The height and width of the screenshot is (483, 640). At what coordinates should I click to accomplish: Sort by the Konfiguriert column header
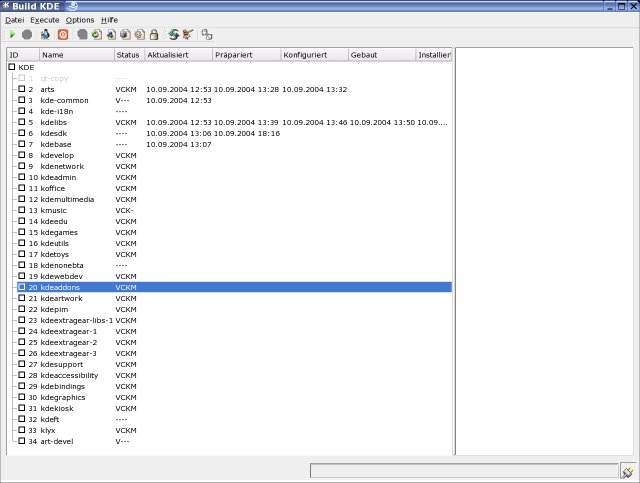314,55
